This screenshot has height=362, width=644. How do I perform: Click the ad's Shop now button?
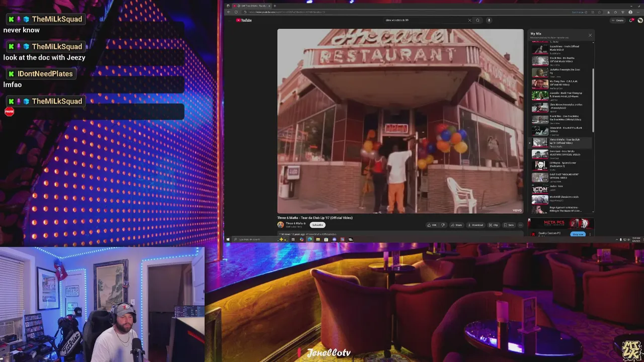[x=578, y=234]
